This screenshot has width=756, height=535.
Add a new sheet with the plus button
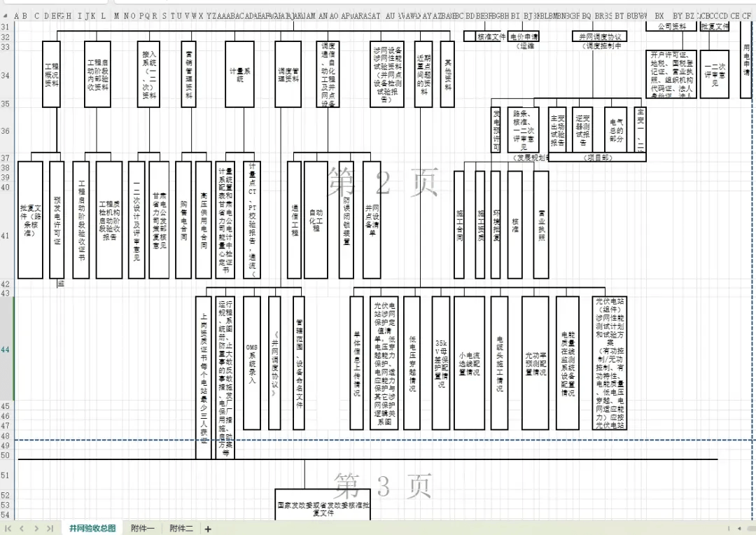click(x=208, y=529)
